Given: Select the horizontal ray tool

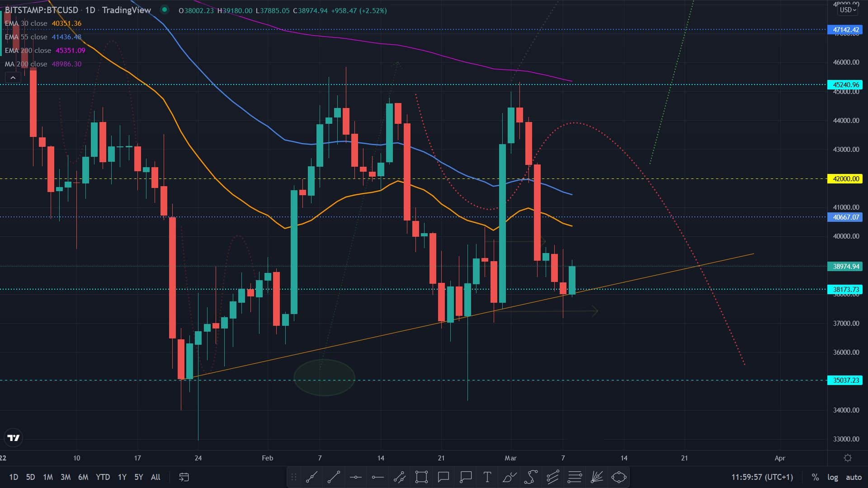Looking at the screenshot, I should 377,477.
